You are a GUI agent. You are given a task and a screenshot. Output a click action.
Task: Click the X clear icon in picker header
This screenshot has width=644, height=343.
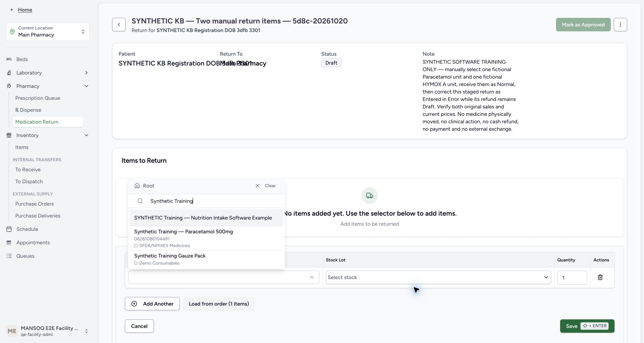click(258, 185)
